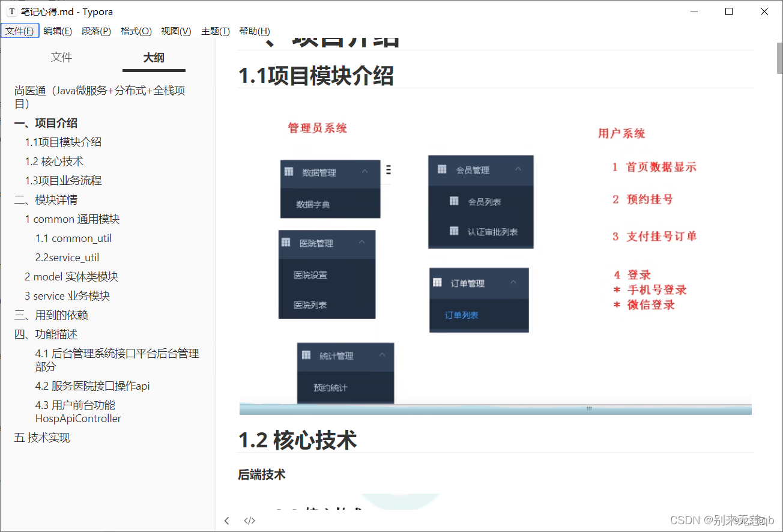Open the 段落(P) menu
This screenshot has height=532, width=783.
pyautogui.click(x=96, y=31)
